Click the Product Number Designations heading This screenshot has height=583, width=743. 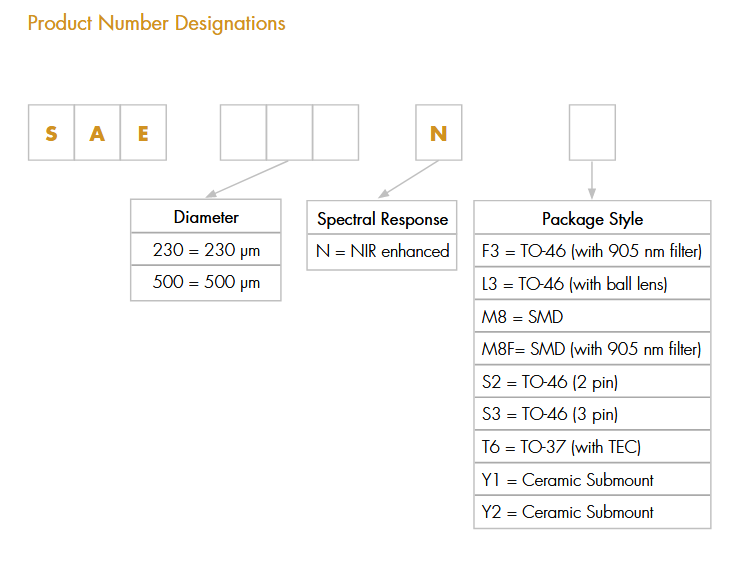(156, 23)
